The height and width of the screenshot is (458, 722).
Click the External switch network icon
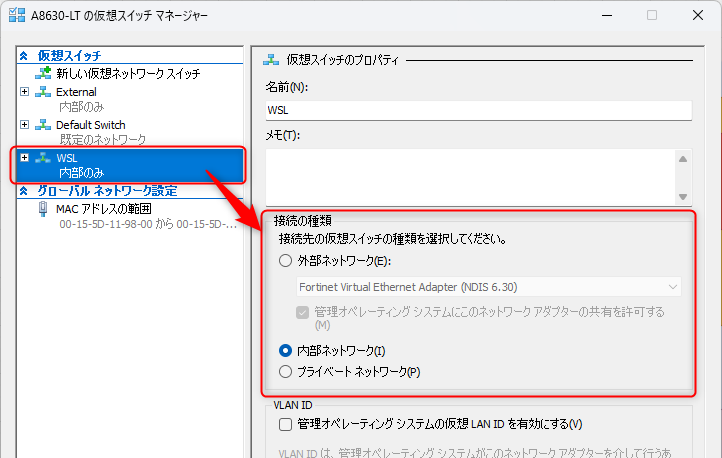coord(43,92)
